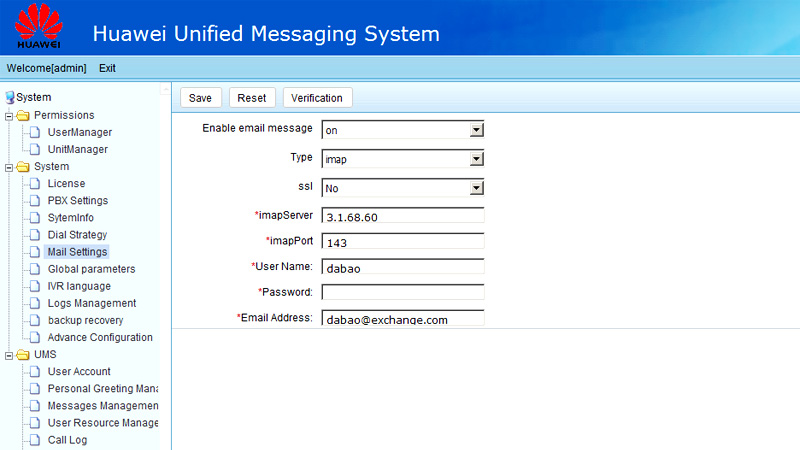Click the page icon beside backup recovery

35,320
